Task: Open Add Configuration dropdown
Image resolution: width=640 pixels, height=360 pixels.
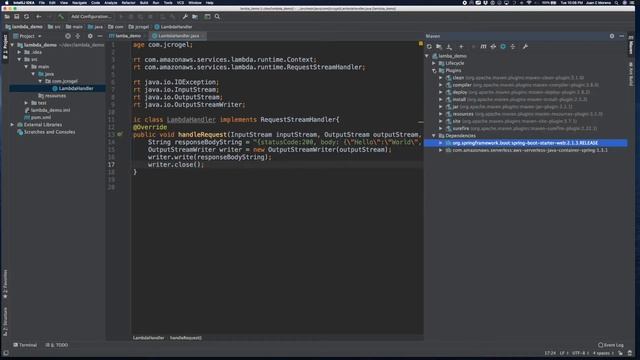Action: point(91,17)
